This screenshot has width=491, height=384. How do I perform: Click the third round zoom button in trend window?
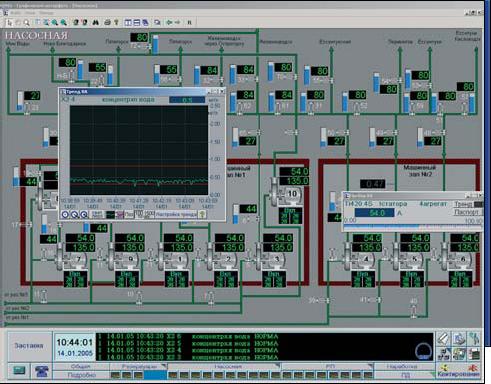pyautogui.click(x=84, y=215)
